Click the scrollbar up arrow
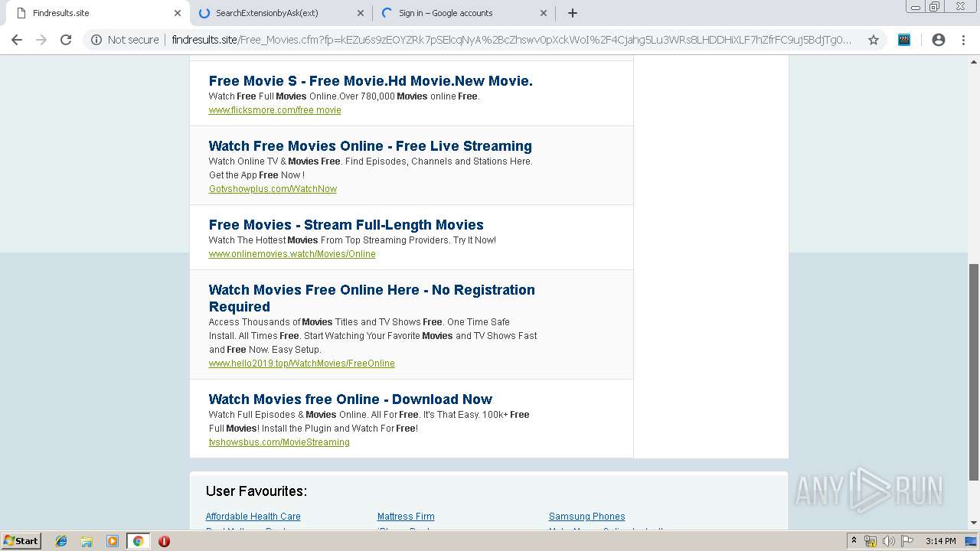 coord(974,61)
